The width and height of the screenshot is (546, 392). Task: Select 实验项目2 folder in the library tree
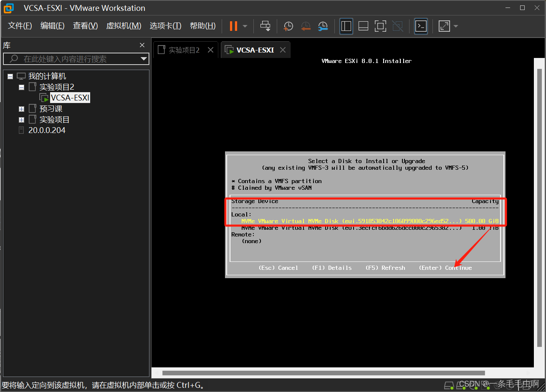pyautogui.click(x=56, y=87)
